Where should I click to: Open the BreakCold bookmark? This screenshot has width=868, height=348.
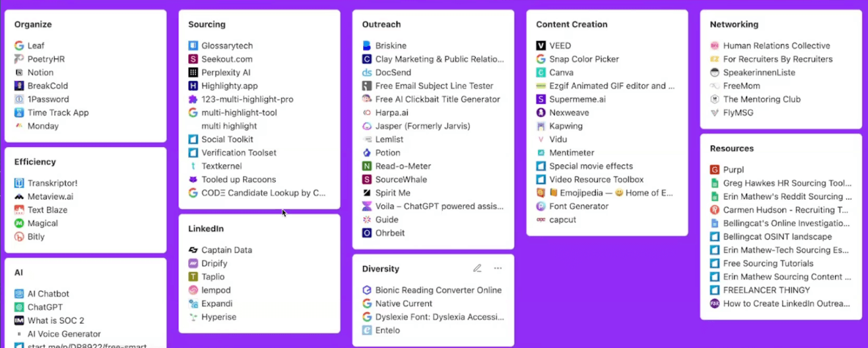click(48, 86)
